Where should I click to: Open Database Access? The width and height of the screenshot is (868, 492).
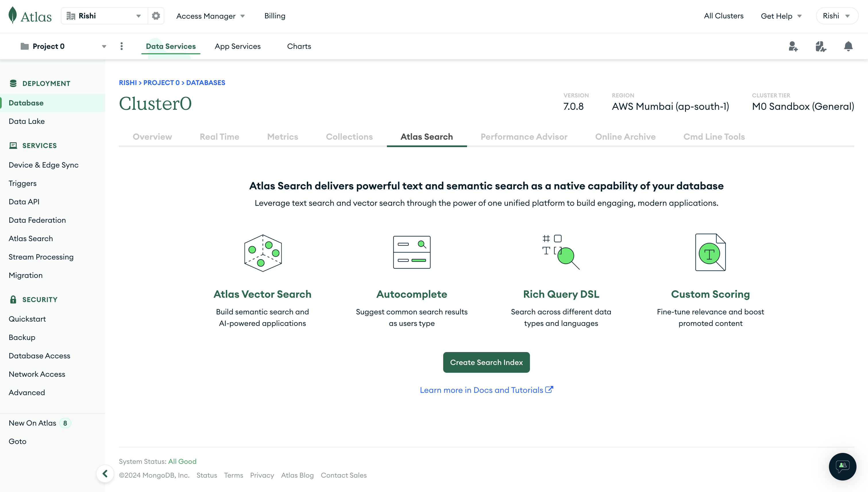(40, 356)
